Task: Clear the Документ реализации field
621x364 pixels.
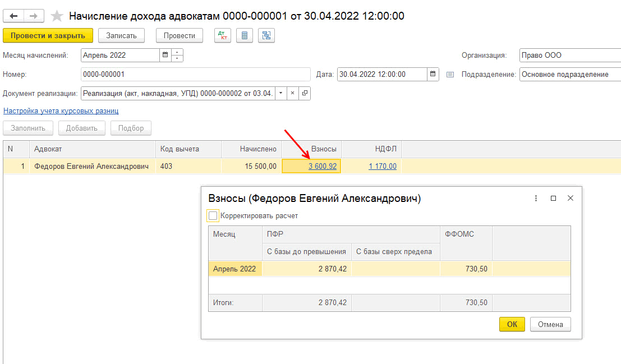Action: (x=293, y=93)
